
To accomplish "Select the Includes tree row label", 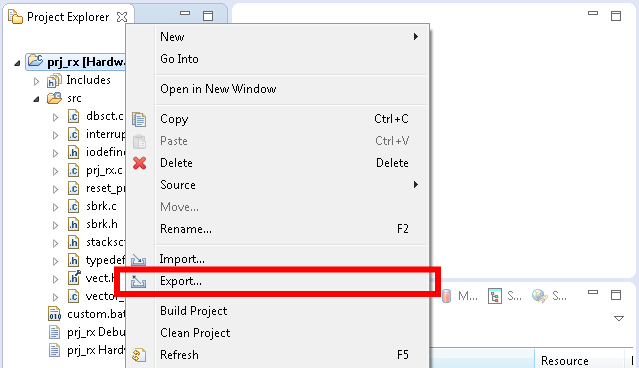I will (x=88, y=80).
